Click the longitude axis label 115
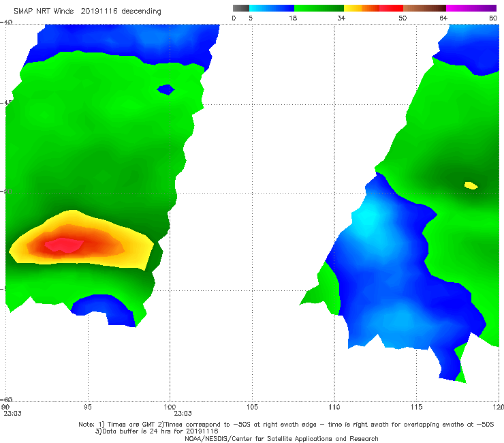504x443 pixels. 417,407
